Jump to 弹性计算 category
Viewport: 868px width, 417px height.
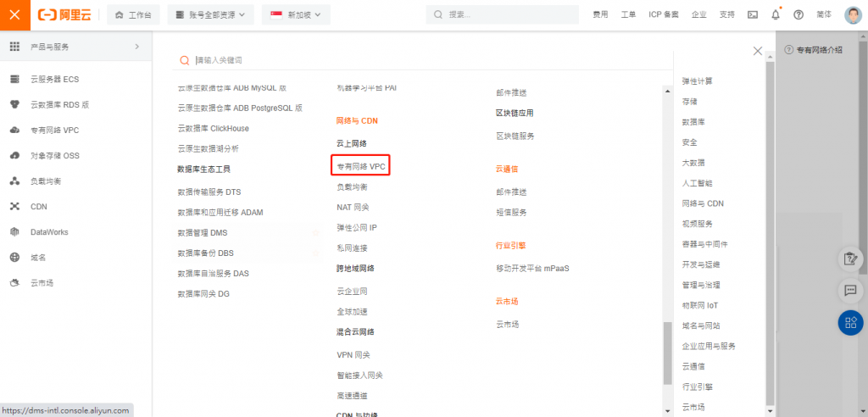[698, 81]
